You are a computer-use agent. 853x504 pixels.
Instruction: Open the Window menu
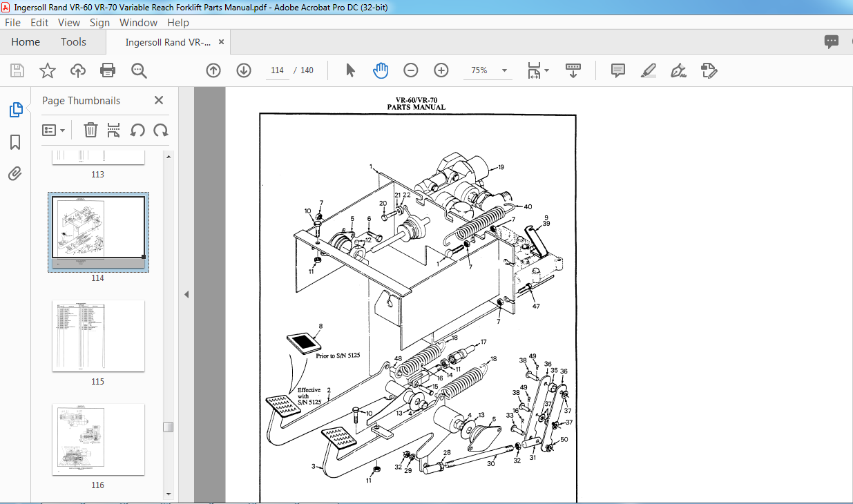tap(138, 22)
